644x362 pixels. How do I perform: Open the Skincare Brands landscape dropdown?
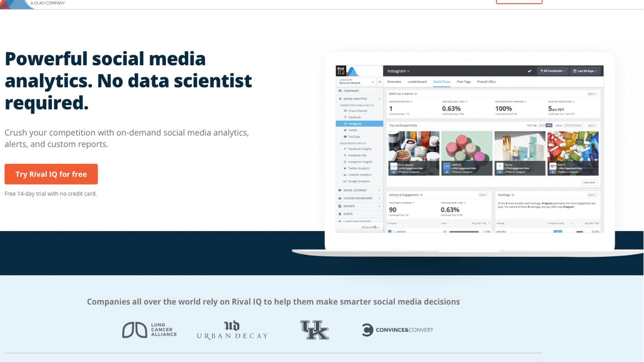click(356, 82)
